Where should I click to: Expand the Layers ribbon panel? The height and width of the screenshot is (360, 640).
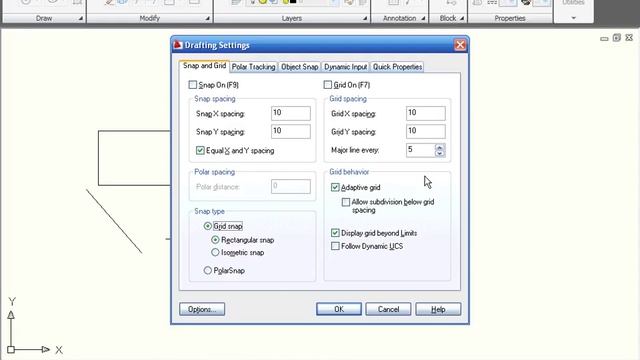pos(365,18)
